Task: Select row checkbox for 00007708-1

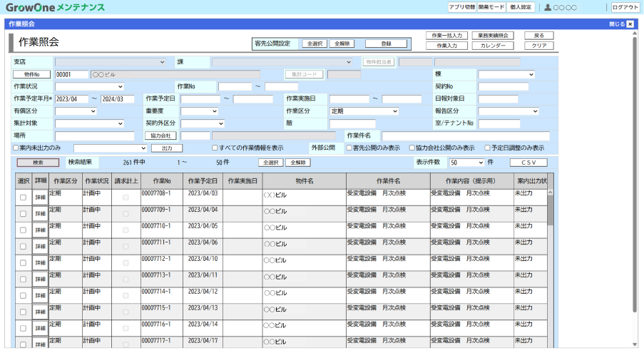Action: (23, 198)
